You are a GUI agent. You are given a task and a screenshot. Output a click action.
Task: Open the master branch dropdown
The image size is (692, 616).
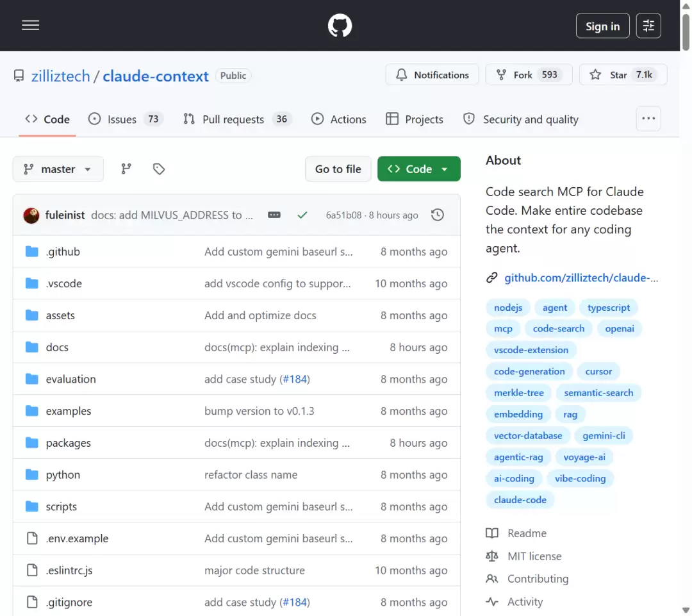[x=58, y=169]
